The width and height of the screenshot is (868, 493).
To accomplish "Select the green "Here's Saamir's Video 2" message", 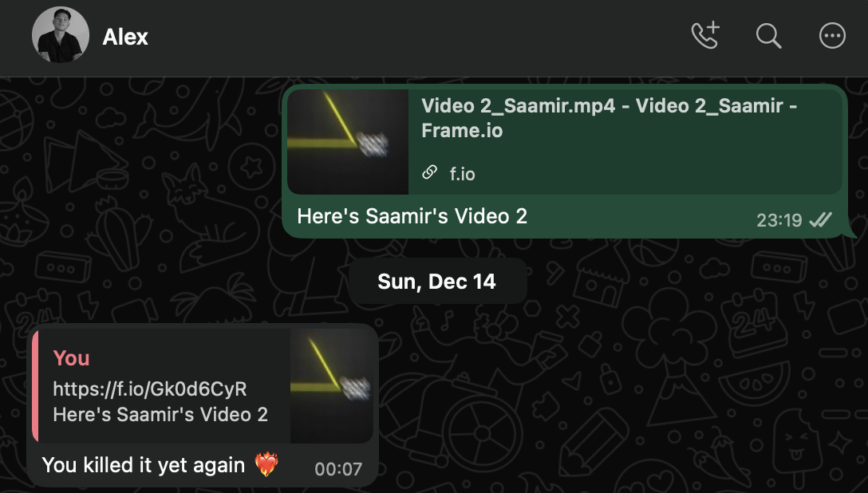I will point(412,216).
